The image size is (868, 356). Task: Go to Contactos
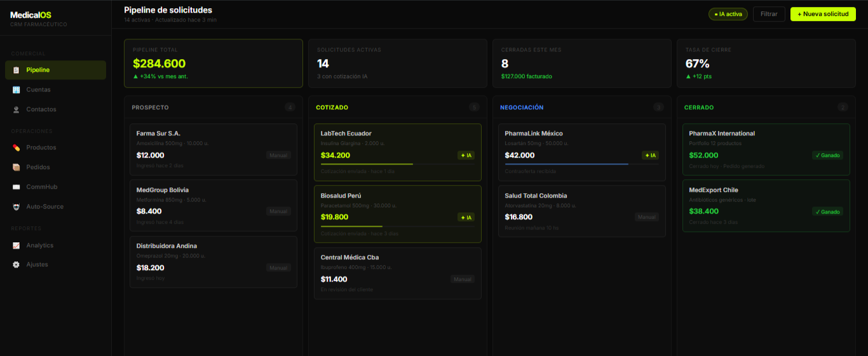55,109
